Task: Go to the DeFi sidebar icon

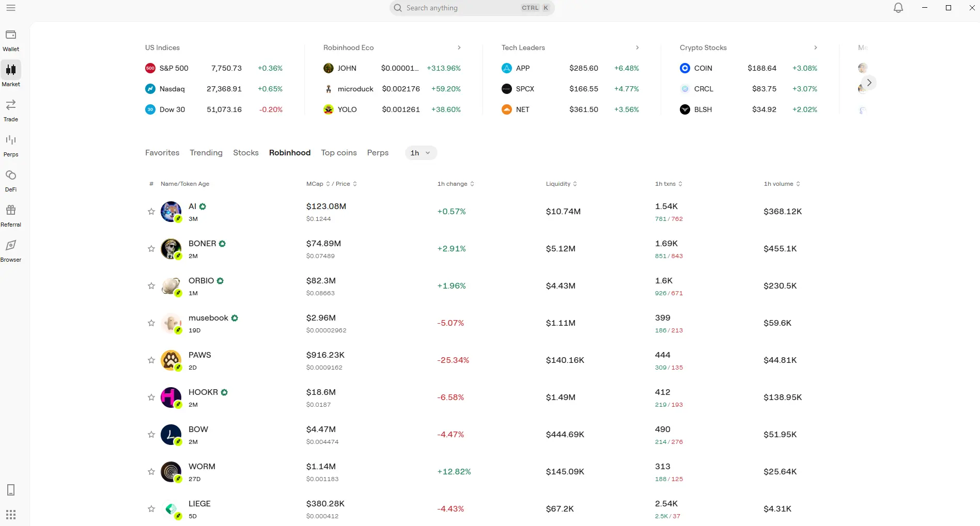Action: (x=11, y=176)
